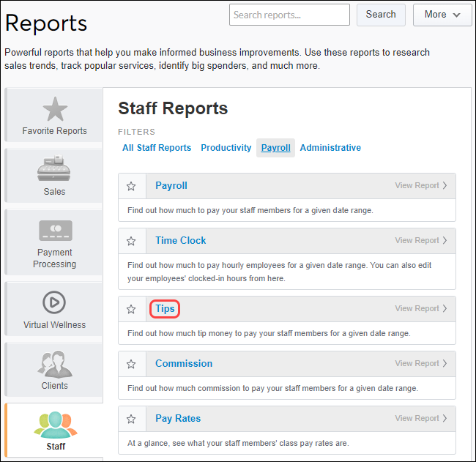Click the Favorite Reports label

55,131
